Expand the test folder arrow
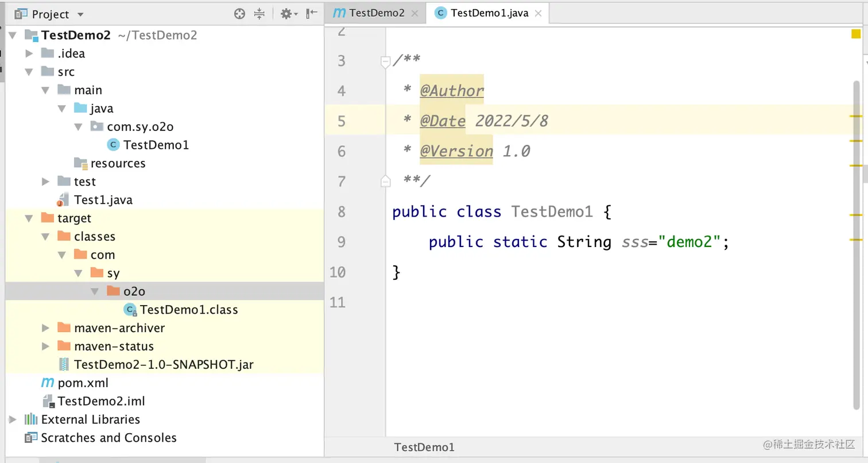 pyautogui.click(x=46, y=182)
